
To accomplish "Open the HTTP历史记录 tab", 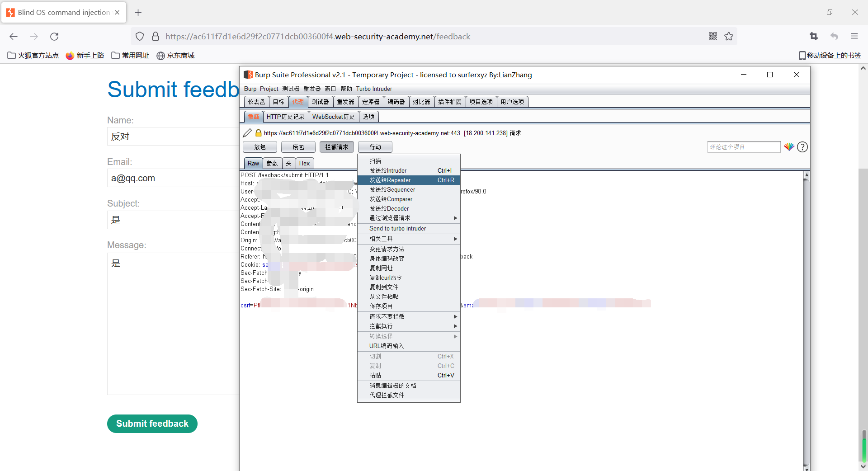I will click(286, 117).
